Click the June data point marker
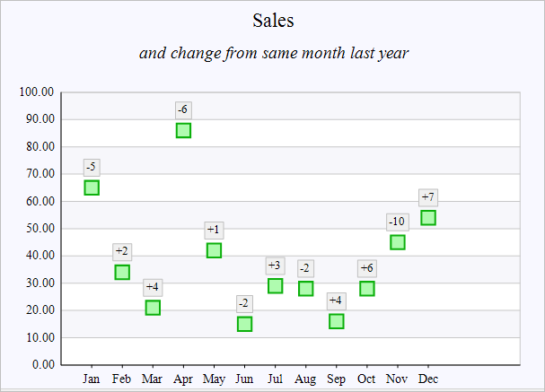The image size is (545, 392). pyautogui.click(x=244, y=324)
